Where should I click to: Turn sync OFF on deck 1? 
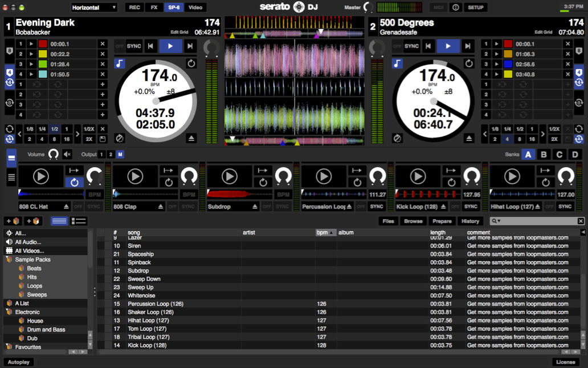pyautogui.click(x=119, y=46)
